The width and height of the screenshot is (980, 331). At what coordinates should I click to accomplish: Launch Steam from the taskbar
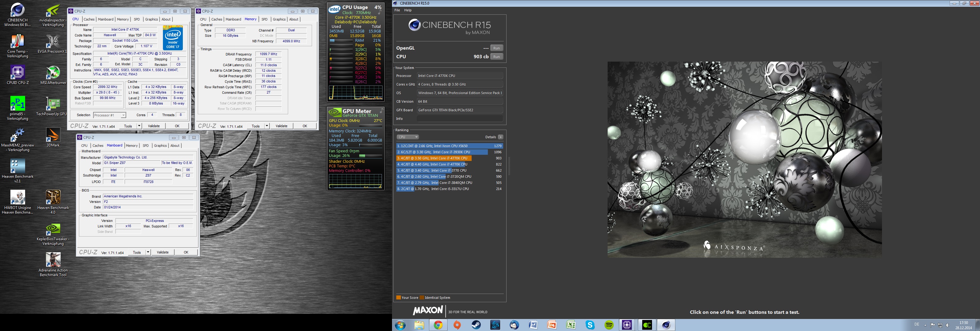(476, 325)
